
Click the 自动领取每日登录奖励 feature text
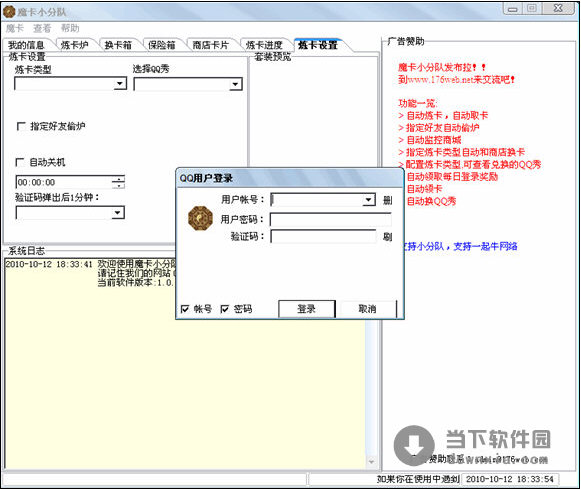tap(452, 176)
